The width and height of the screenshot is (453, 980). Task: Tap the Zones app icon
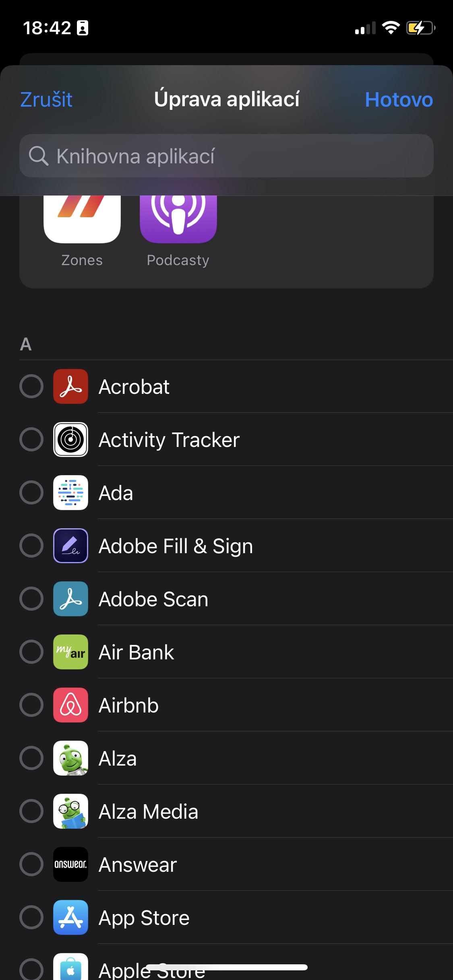(x=82, y=219)
